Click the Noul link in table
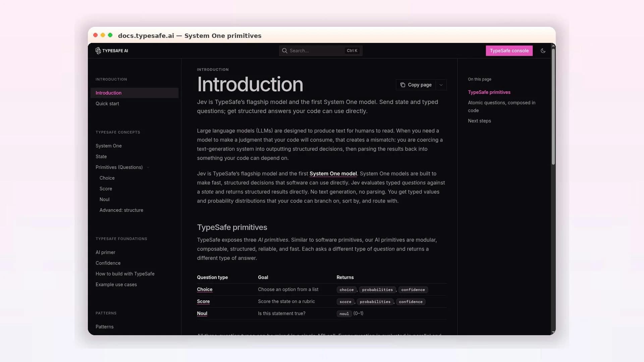 (202, 313)
